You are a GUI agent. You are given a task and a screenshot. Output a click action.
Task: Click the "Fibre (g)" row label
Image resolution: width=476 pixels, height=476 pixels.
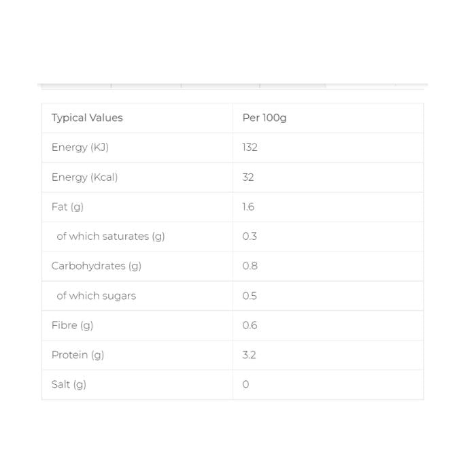click(72, 325)
